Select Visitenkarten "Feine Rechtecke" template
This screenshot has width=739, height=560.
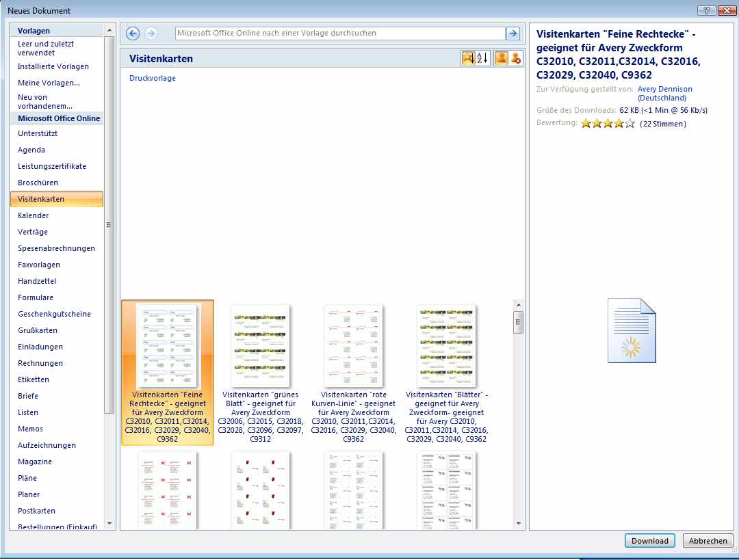click(x=168, y=373)
